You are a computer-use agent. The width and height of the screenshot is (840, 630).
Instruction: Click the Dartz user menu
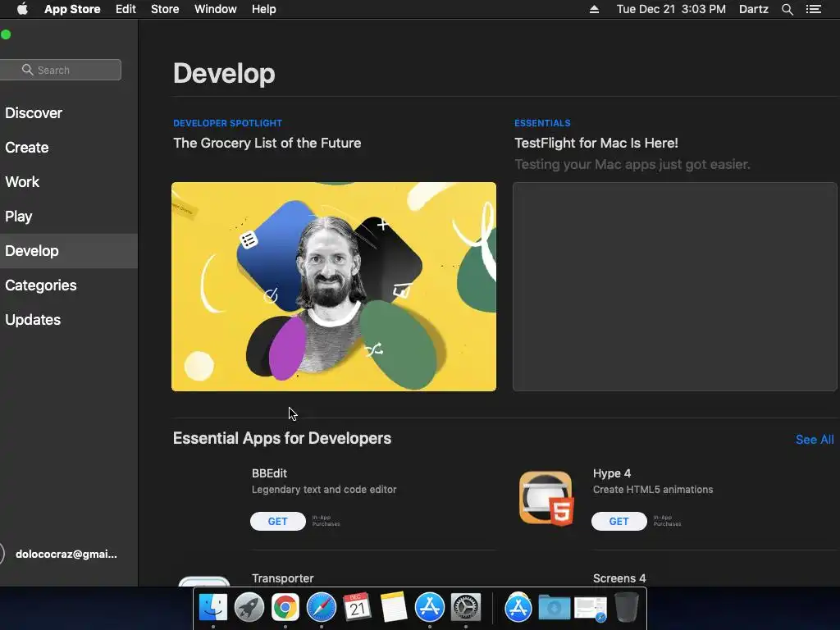point(753,9)
